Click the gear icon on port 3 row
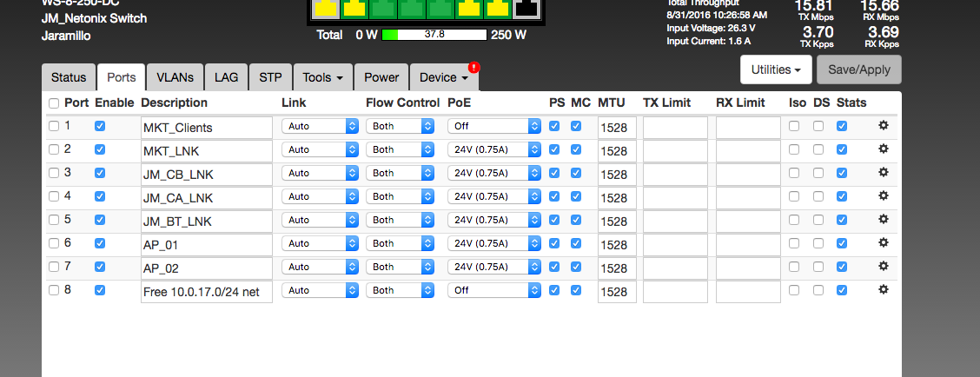This screenshot has width=980, height=377. click(883, 173)
